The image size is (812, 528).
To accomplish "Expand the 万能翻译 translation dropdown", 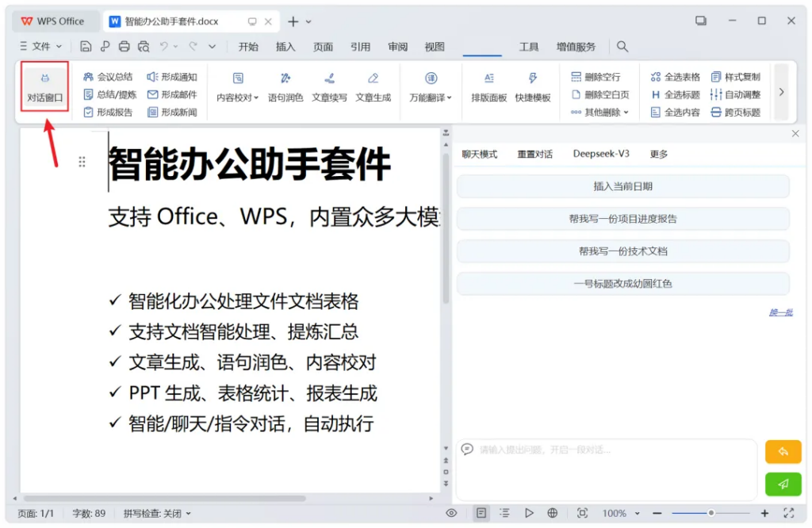I will coord(431,98).
